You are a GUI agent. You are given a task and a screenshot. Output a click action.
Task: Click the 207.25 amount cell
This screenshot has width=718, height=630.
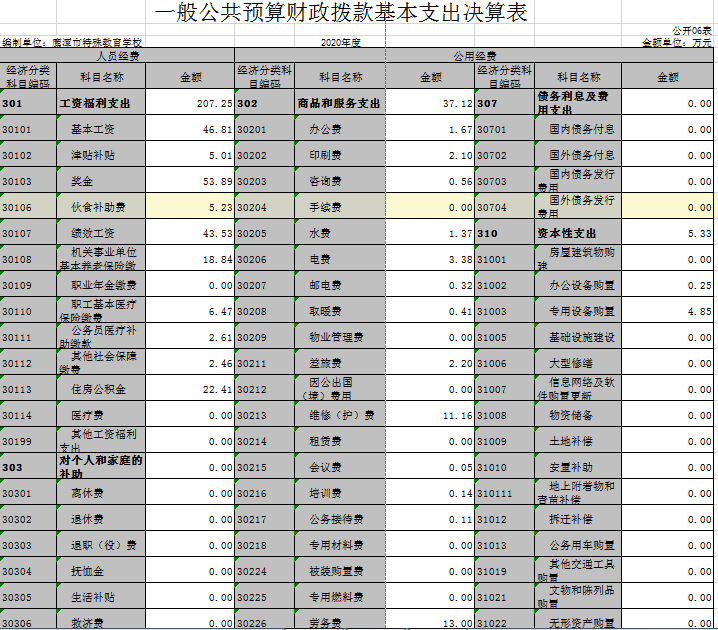point(190,102)
